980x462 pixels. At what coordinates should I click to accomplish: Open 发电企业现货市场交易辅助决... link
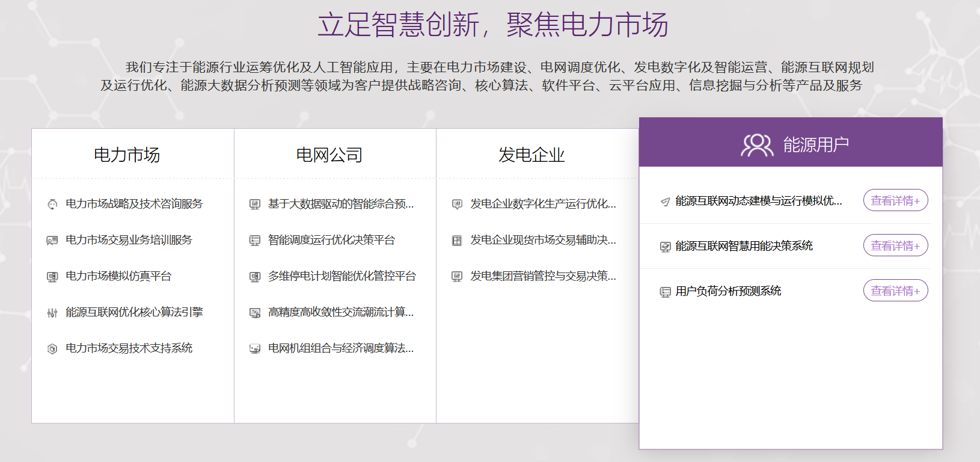pos(544,240)
